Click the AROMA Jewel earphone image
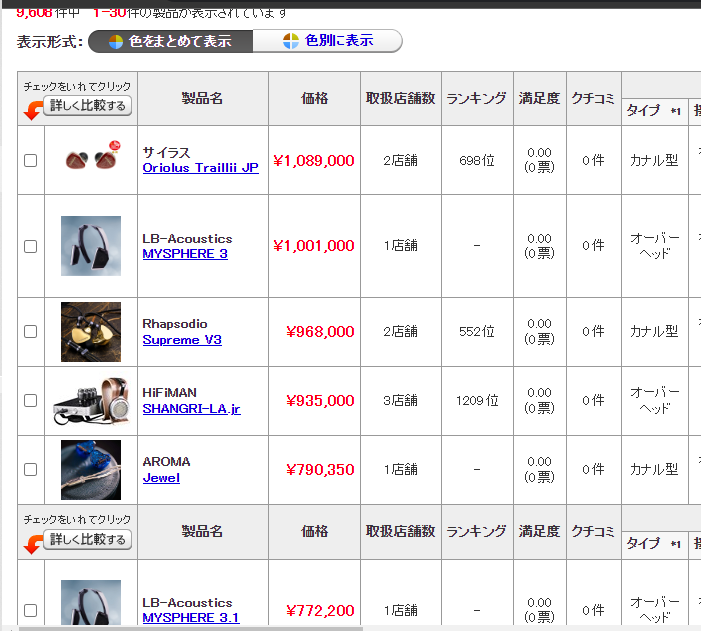The width and height of the screenshot is (701, 631). click(x=91, y=469)
